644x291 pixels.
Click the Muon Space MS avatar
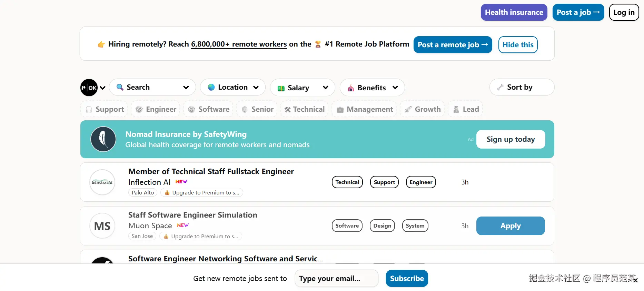102,226
